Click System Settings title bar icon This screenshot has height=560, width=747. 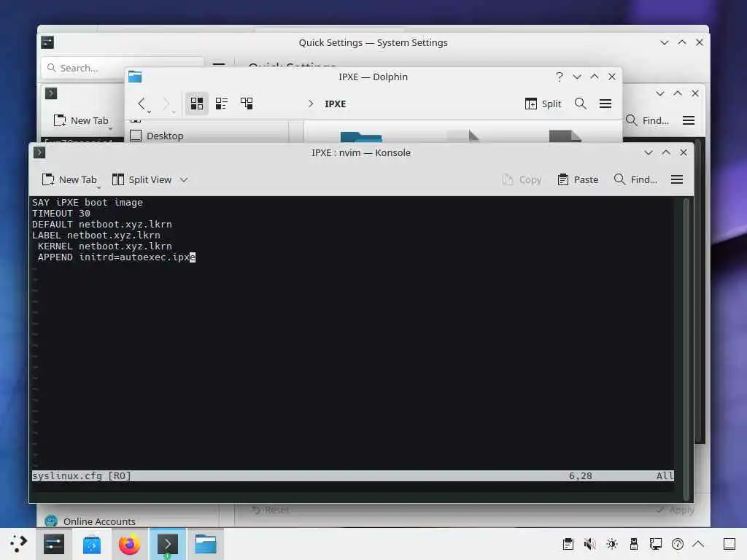click(47, 42)
